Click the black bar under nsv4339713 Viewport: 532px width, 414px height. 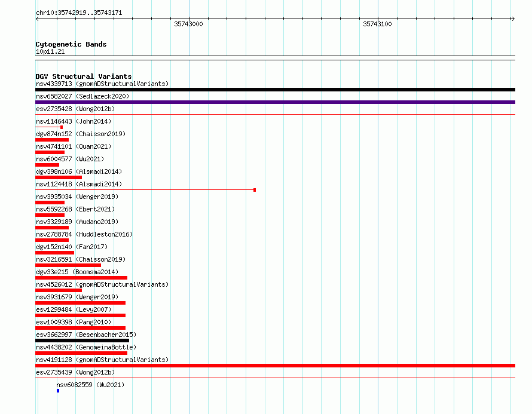275,90
